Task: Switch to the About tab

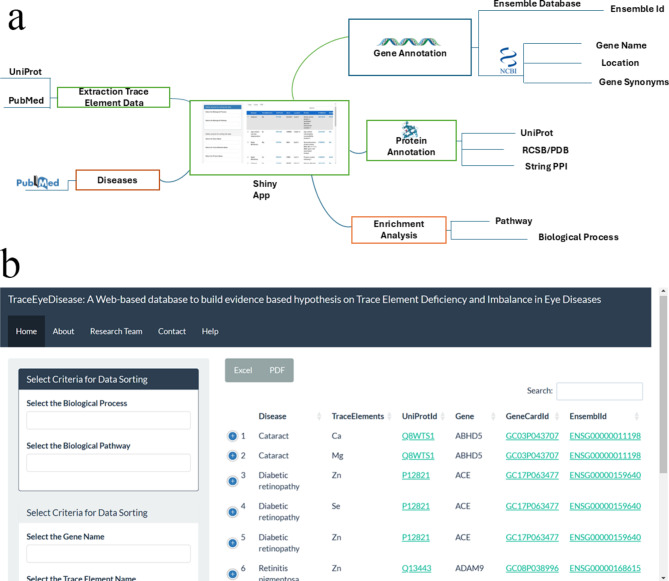Action: (63, 331)
